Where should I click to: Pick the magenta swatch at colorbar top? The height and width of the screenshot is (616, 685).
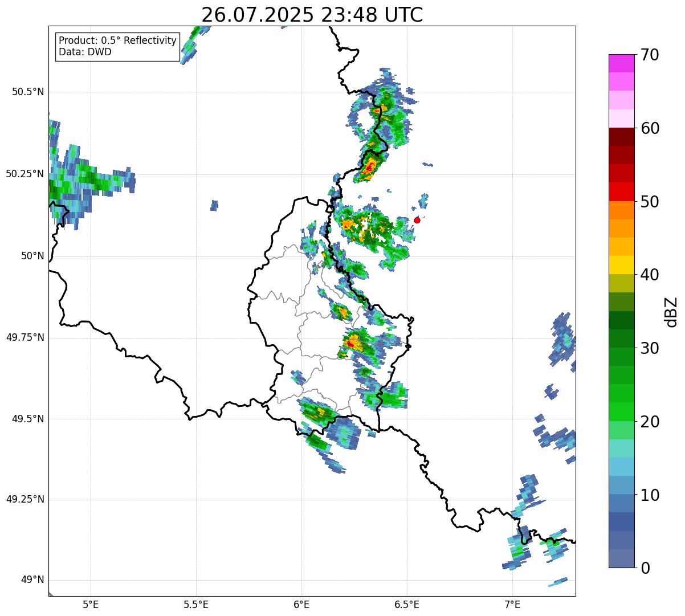622,63
